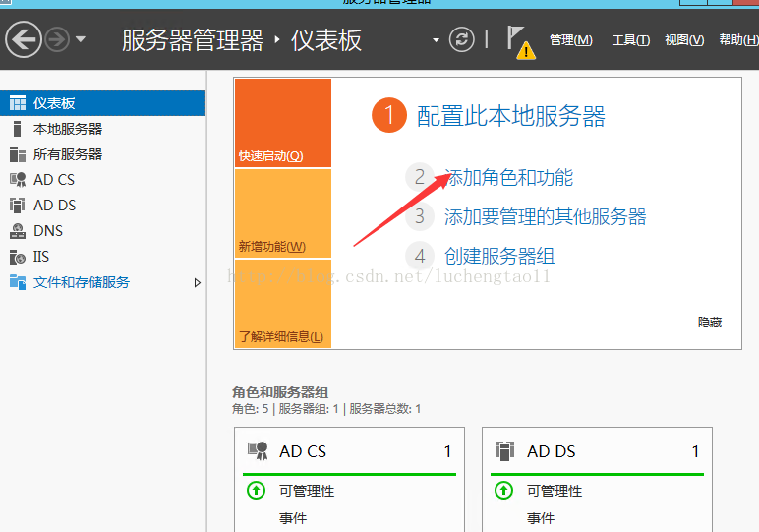Open IIS in the left pane
This screenshot has width=759, height=532.
coord(41,257)
